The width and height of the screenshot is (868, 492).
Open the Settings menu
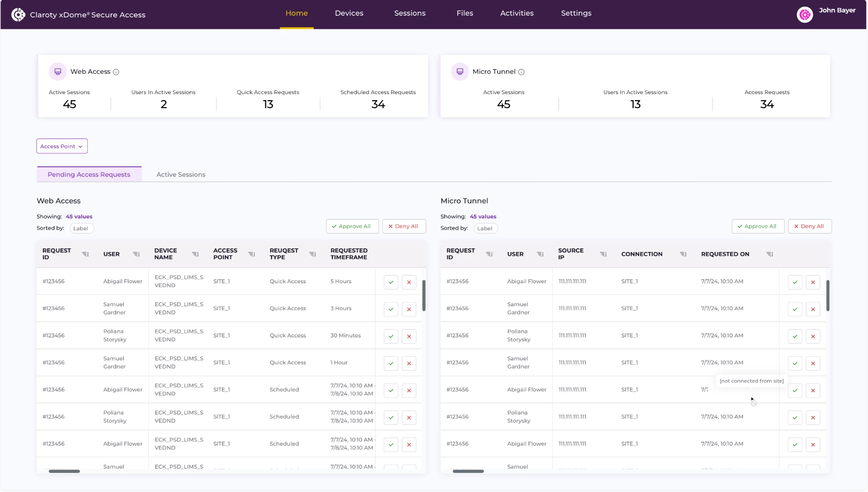click(x=576, y=13)
